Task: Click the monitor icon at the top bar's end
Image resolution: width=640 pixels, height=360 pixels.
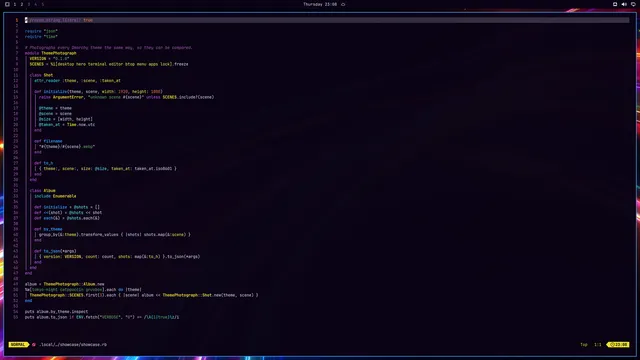Action: pos(633,4)
